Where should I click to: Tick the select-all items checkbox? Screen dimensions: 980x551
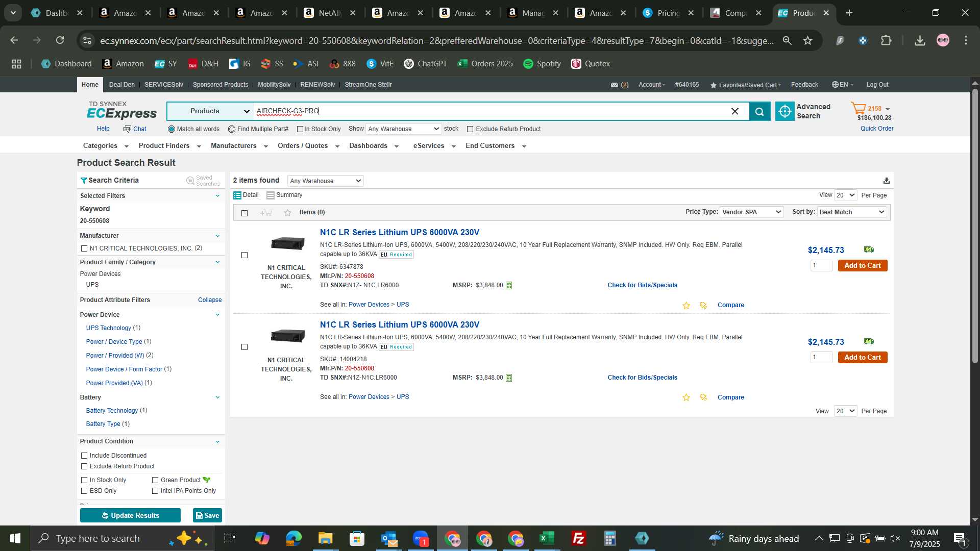[244, 213]
